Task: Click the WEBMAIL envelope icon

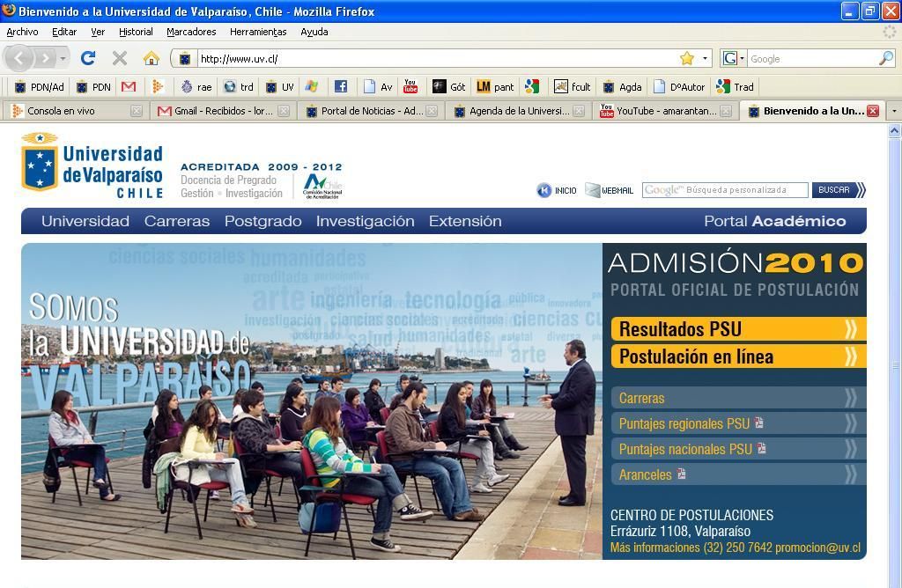Action: (593, 190)
